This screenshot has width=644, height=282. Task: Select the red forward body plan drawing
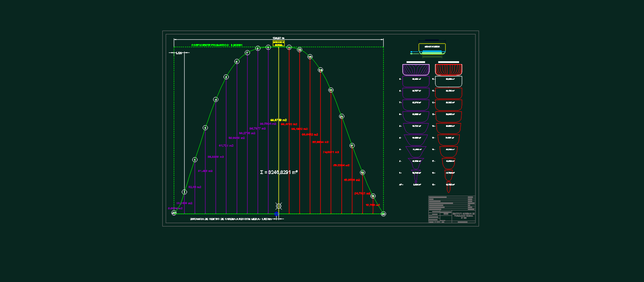[x=449, y=69]
